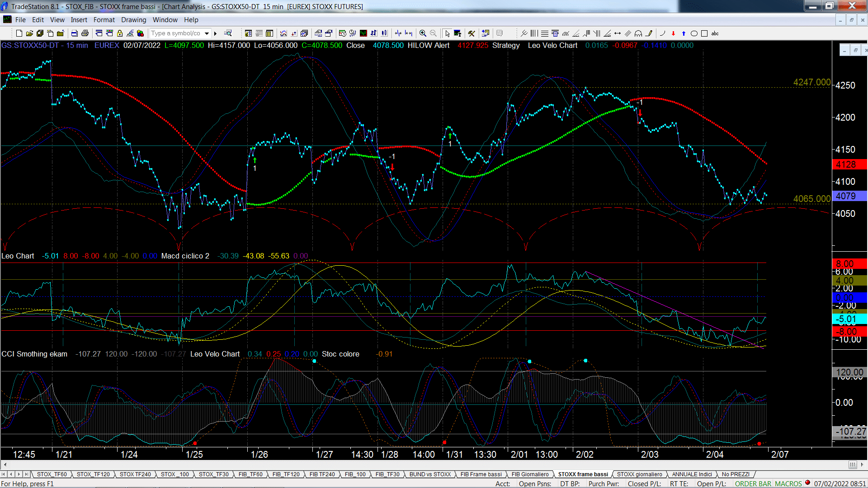
Task: Click the horizontal scrollbar thumb
Action: (853, 465)
